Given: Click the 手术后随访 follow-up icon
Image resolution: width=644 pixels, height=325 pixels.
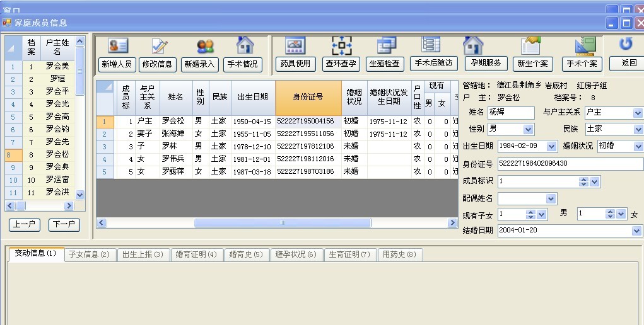Looking at the screenshot, I should click(x=433, y=45).
